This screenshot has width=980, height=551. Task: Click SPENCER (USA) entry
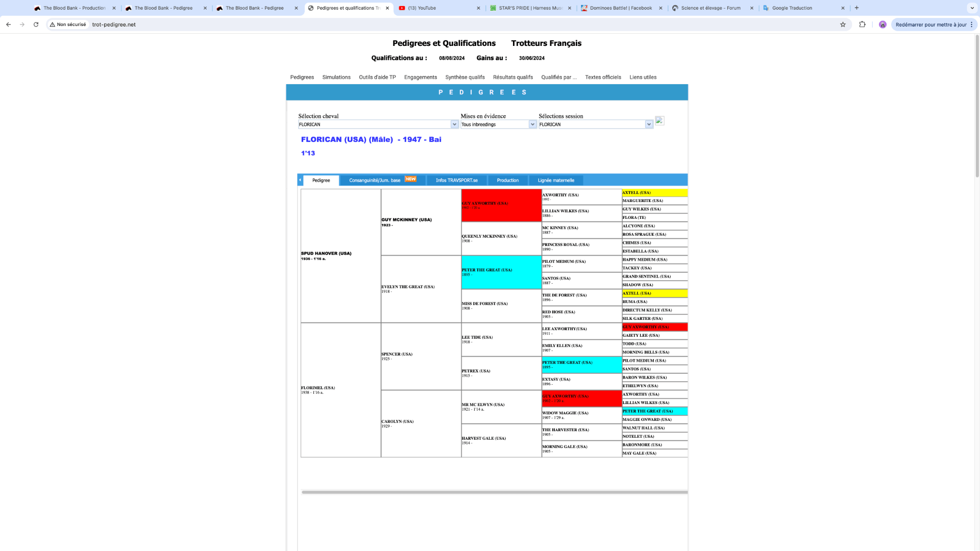[x=397, y=354]
